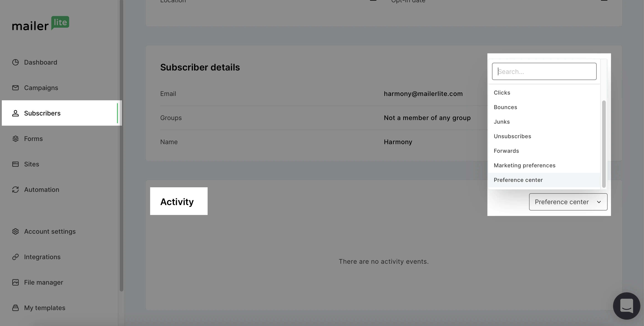Click the Dashboard clock icon
This screenshot has width=644, height=326.
[15, 62]
